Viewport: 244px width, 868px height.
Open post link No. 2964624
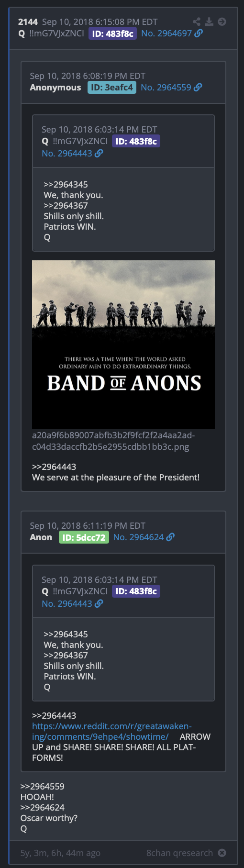point(139,537)
